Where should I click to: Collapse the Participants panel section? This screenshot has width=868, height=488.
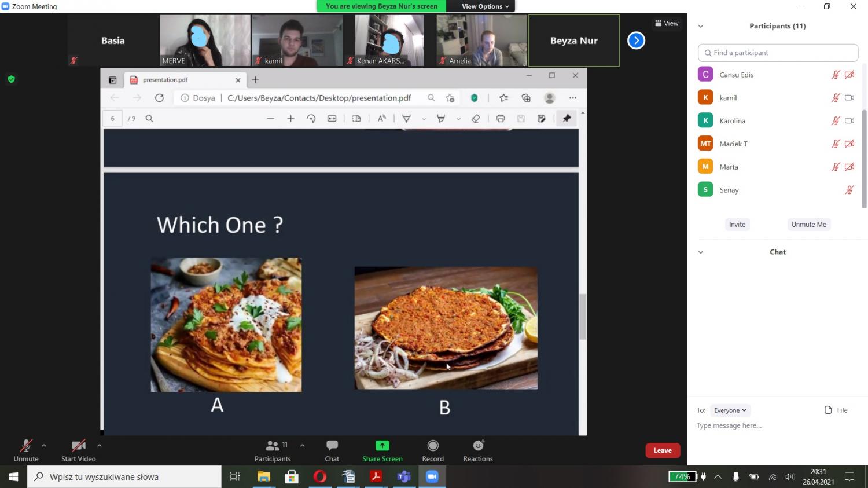tap(701, 26)
